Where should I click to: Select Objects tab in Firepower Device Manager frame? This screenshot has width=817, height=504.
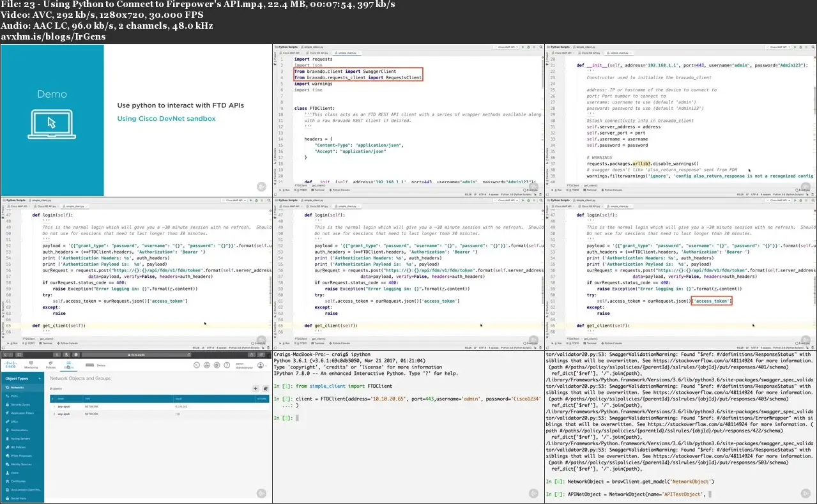pyautogui.click(x=68, y=365)
